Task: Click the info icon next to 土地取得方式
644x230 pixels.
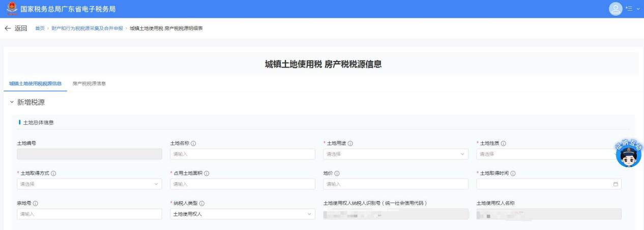Action: [53, 174]
